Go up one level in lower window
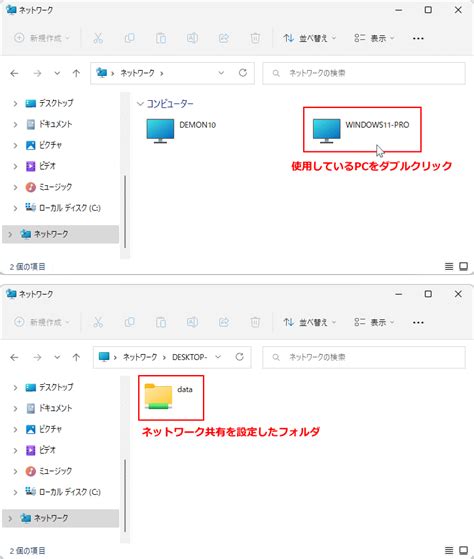The image size is (474, 559). (x=76, y=357)
